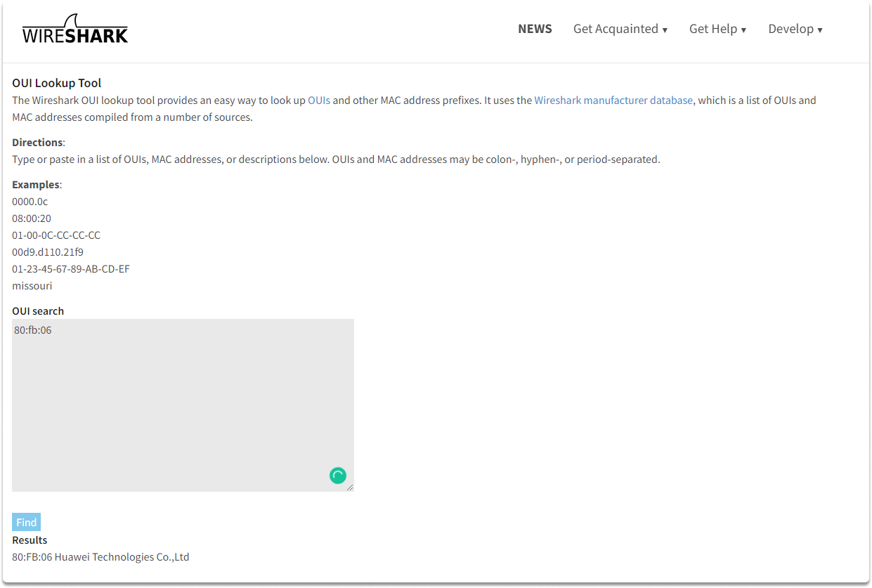Expand the Get Acquainted dropdown
Screen dimensions: 872x588
click(620, 29)
